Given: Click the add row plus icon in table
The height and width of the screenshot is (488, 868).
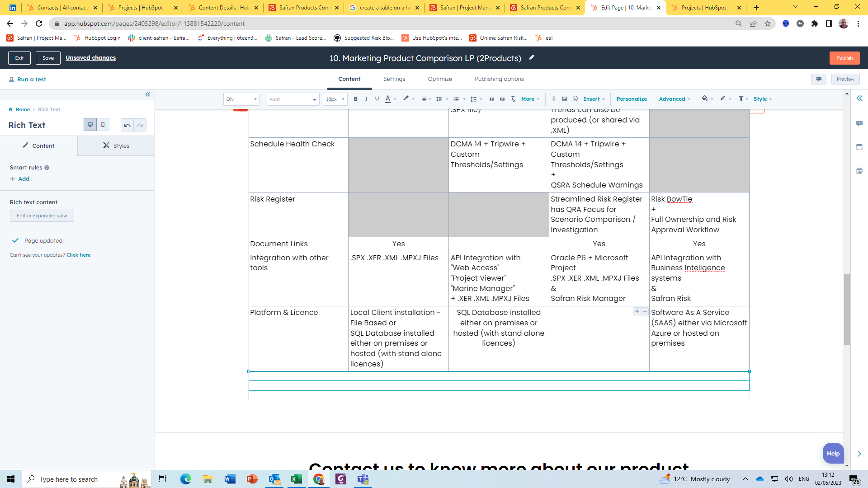Looking at the screenshot, I should pos(637,311).
